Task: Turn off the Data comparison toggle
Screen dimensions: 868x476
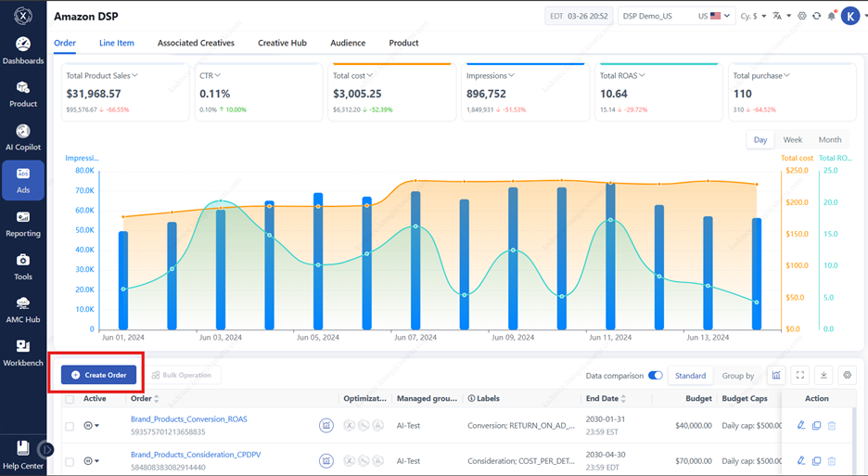Action: 656,376
